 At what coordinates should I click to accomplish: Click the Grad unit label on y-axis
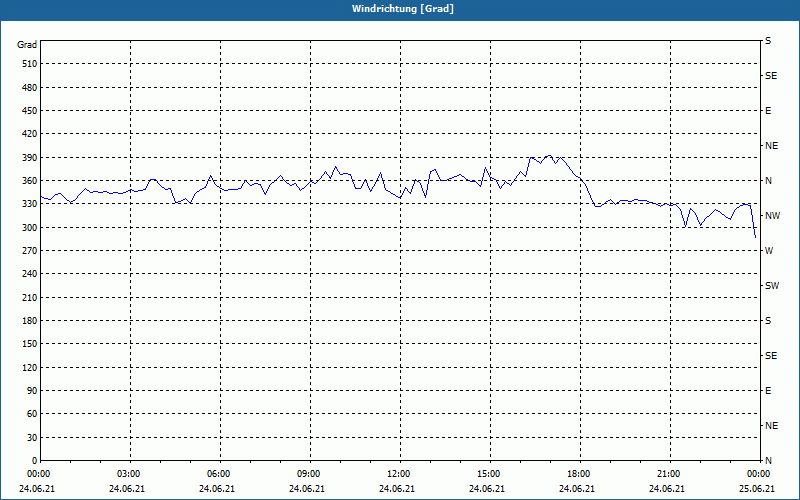[27, 45]
